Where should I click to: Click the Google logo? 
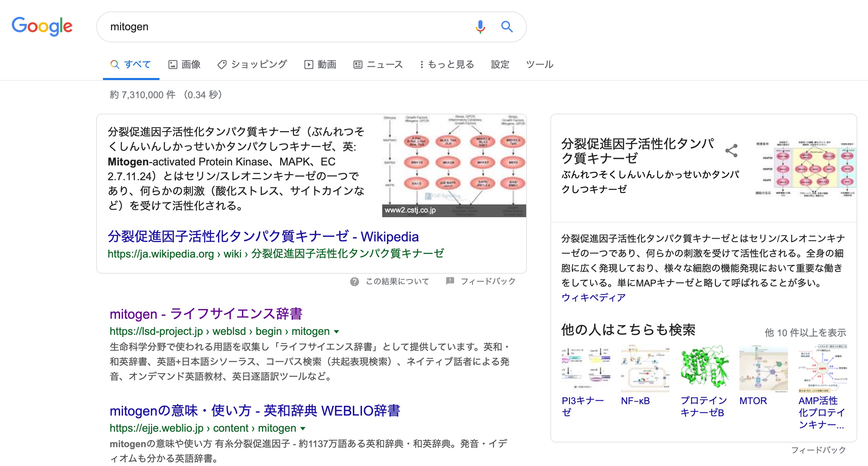(x=42, y=26)
